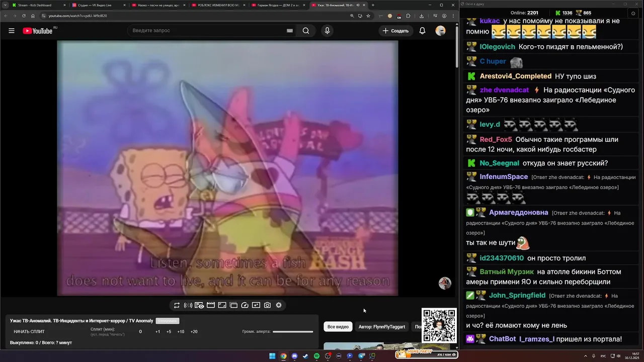
Task: Add +10 minutes to split
Action: coord(181,332)
